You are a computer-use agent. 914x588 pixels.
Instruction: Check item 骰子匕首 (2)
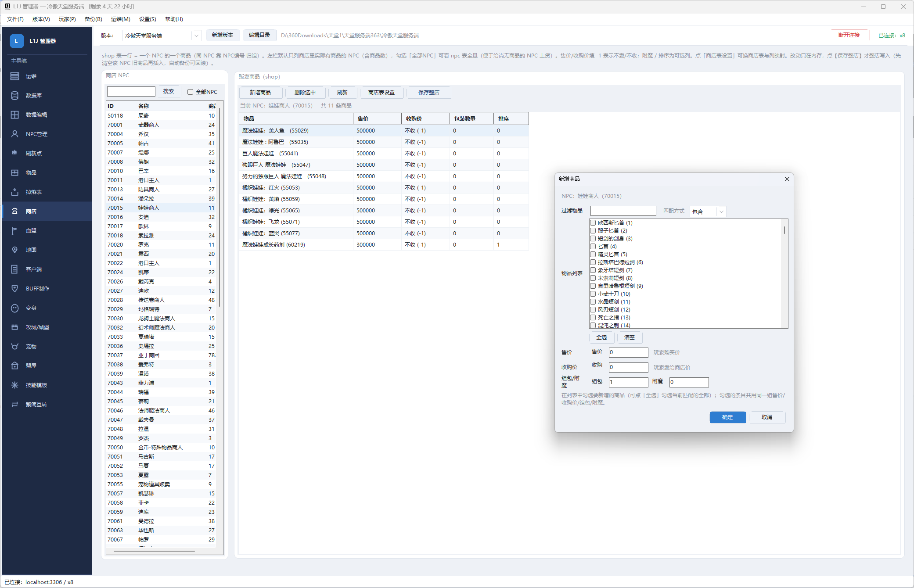click(x=593, y=230)
